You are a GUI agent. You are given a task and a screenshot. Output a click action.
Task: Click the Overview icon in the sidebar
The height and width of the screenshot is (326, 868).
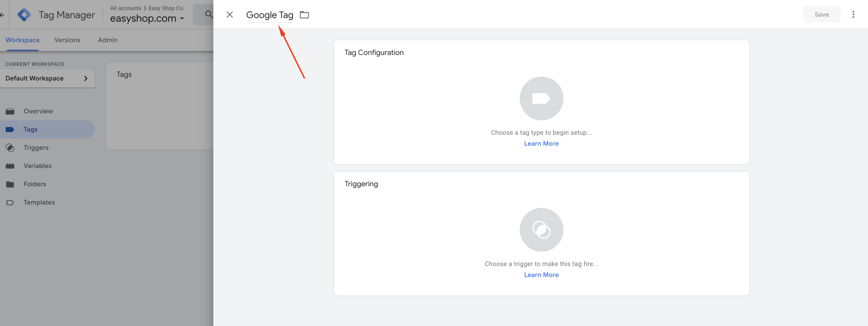[x=10, y=111]
